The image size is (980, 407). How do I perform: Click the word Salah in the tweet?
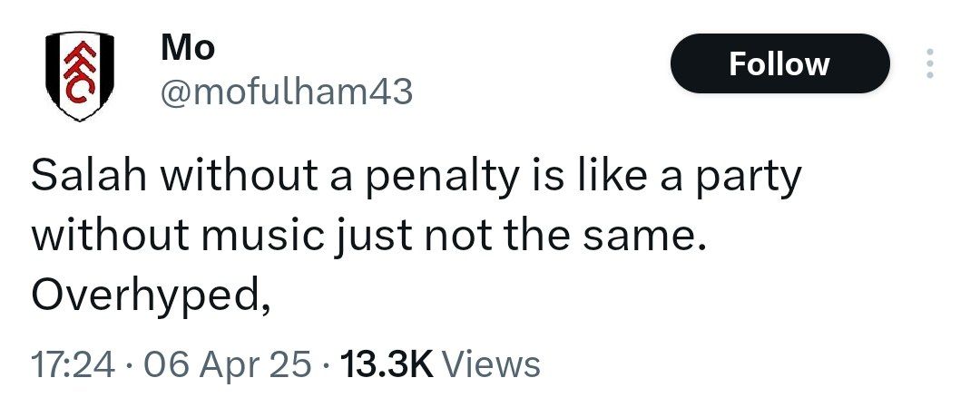tap(89, 177)
